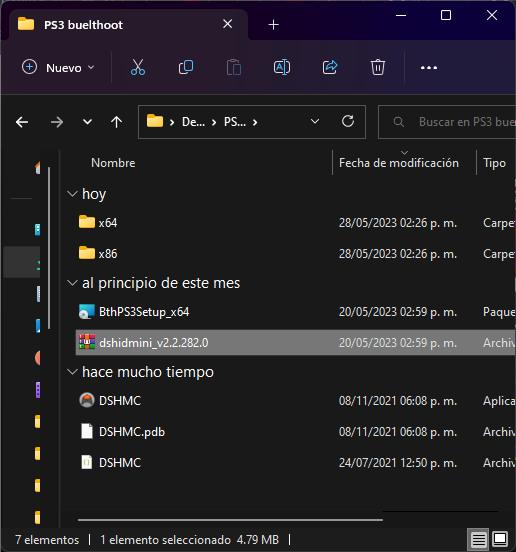Go back with the left arrow
This screenshot has height=552, width=516.
22,122
